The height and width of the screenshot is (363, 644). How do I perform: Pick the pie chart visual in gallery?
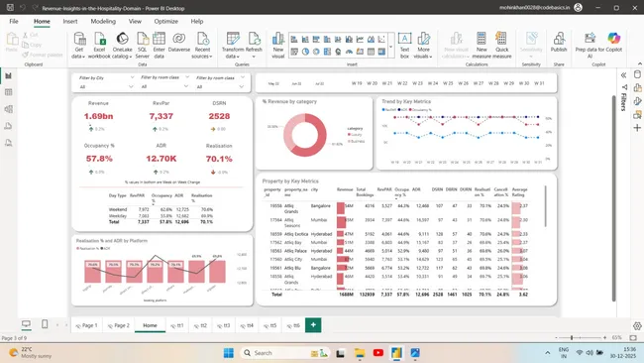point(305,52)
